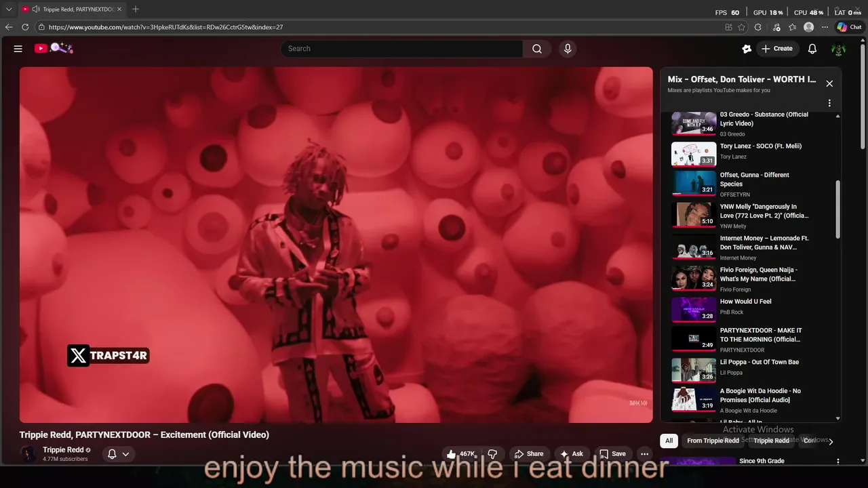
Task: Click the mix playlist scrollbar thumb
Action: tap(837, 209)
